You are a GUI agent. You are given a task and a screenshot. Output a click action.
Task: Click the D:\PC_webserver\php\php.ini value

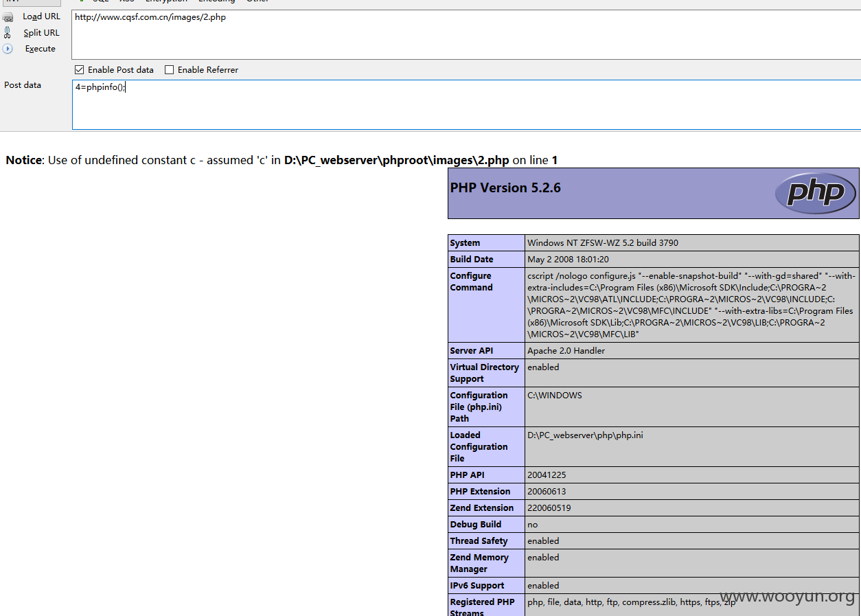[x=585, y=435]
